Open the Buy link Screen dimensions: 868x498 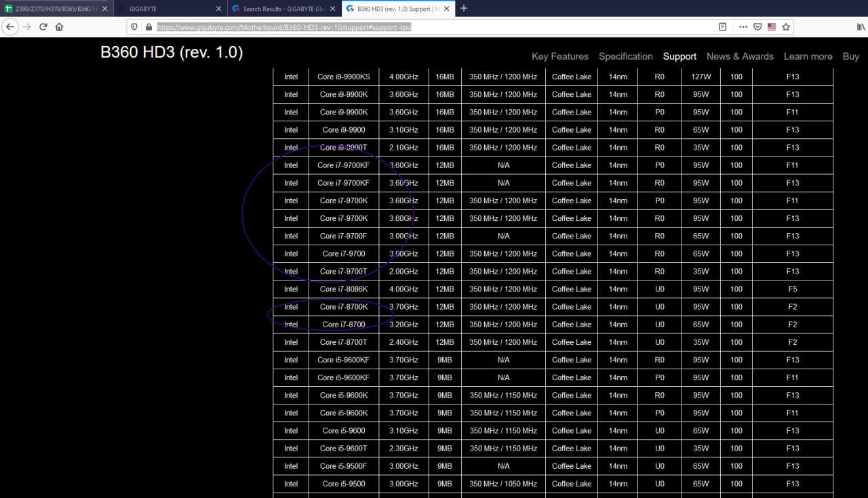(x=851, y=56)
